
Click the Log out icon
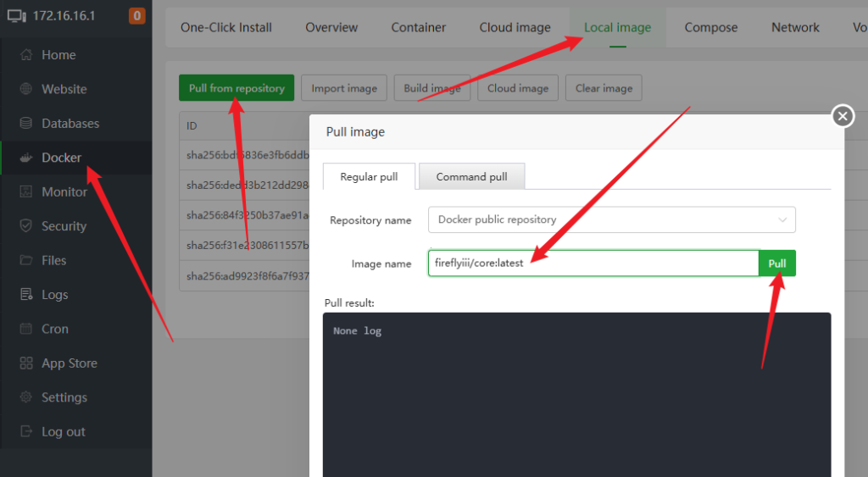pyautogui.click(x=25, y=431)
